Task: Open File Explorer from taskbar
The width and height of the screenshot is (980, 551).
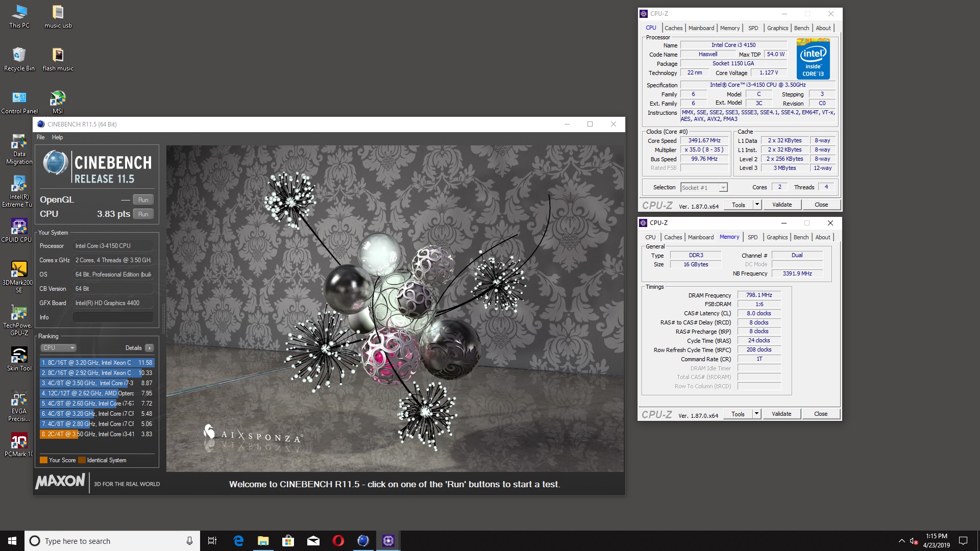Action: [x=263, y=541]
